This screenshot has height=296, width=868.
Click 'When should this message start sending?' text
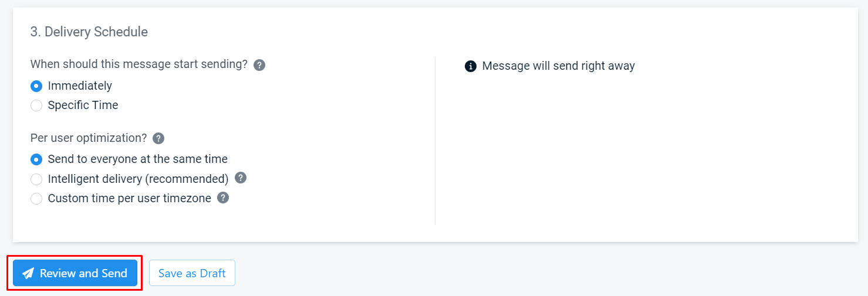pos(139,64)
